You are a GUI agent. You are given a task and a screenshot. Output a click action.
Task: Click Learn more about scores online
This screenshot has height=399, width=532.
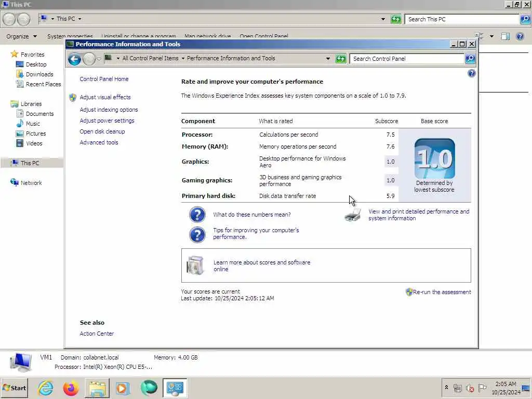pyautogui.click(x=262, y=265)
